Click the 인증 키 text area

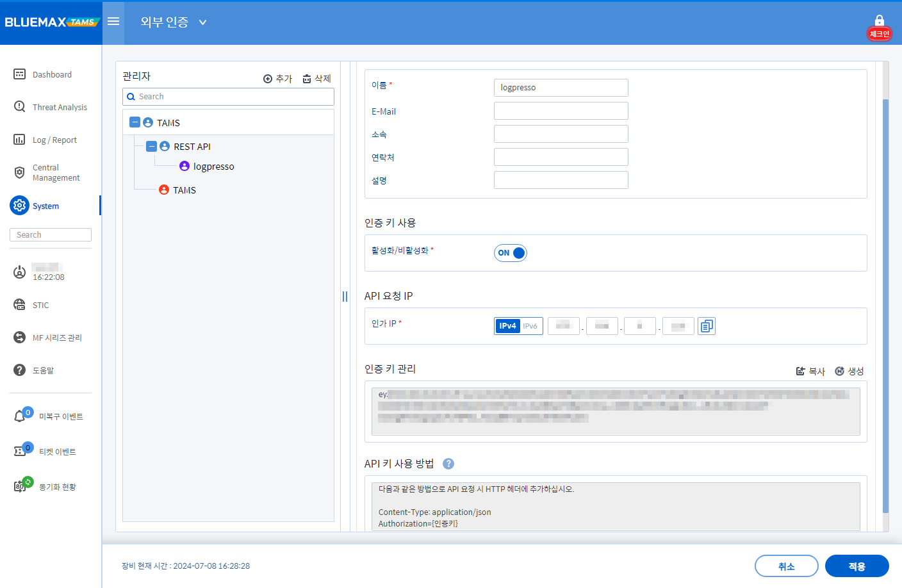tap(616, 412)
